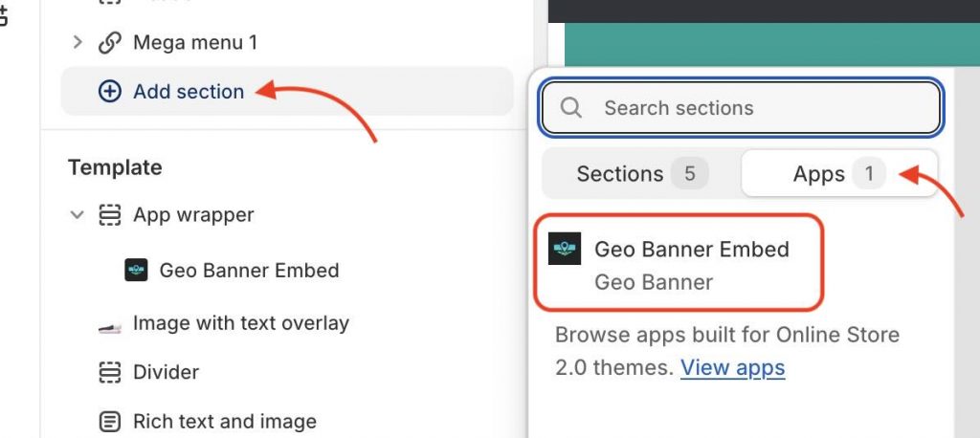
Task: Click the plus icon beside Add section
Action: (x=110, y=92)
